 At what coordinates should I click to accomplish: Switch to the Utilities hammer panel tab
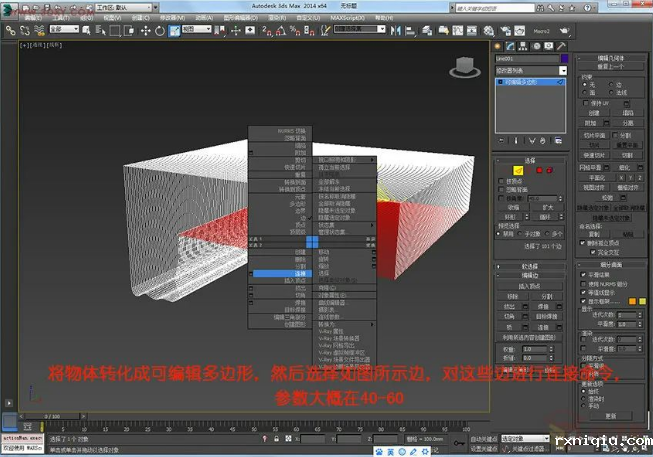[561, 46]
